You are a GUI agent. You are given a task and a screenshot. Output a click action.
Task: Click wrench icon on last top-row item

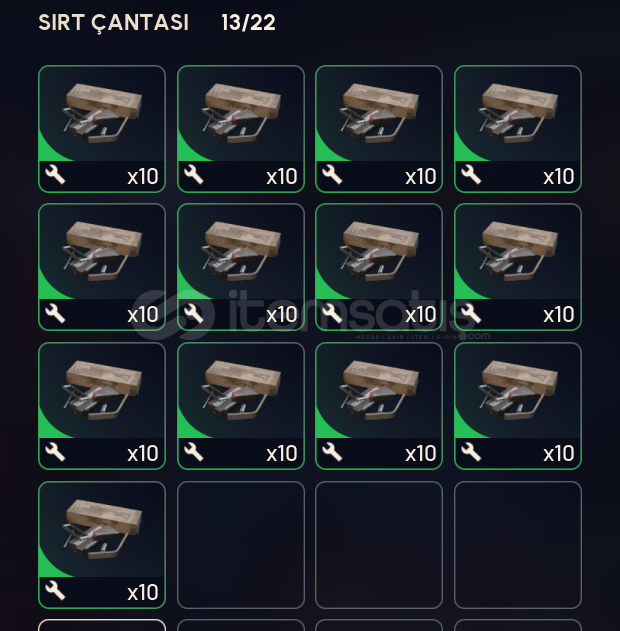click(471, 175)
